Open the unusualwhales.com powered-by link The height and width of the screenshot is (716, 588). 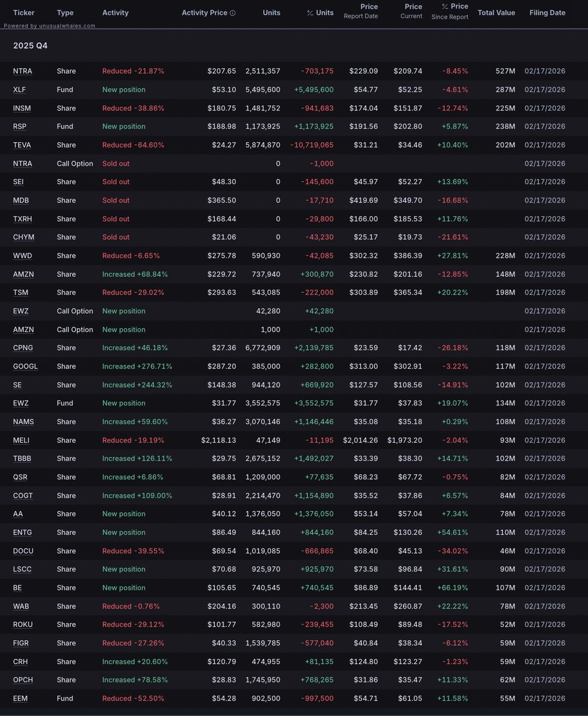coord(49,26)
